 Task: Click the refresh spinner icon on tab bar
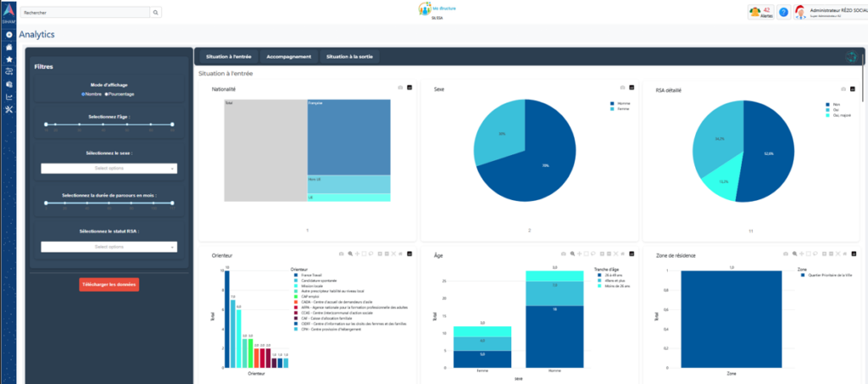pos(850,57)
